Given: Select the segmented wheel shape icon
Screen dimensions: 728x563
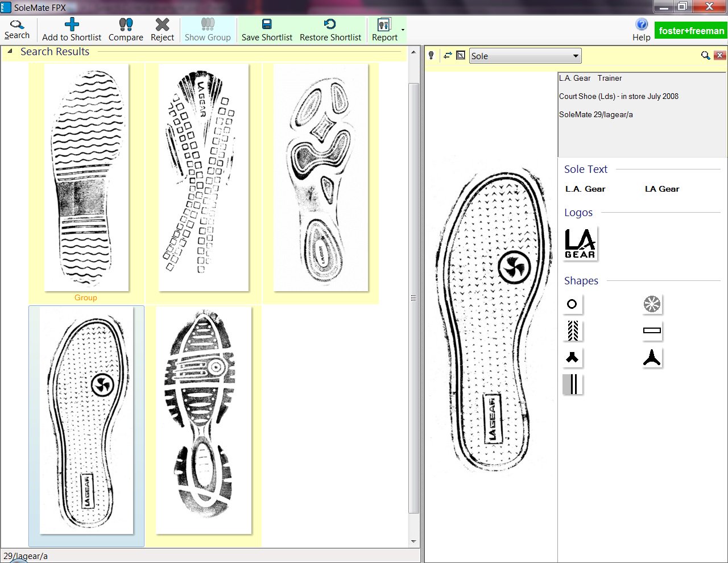Looking at the screenshot, I should (x=652, y=304).
